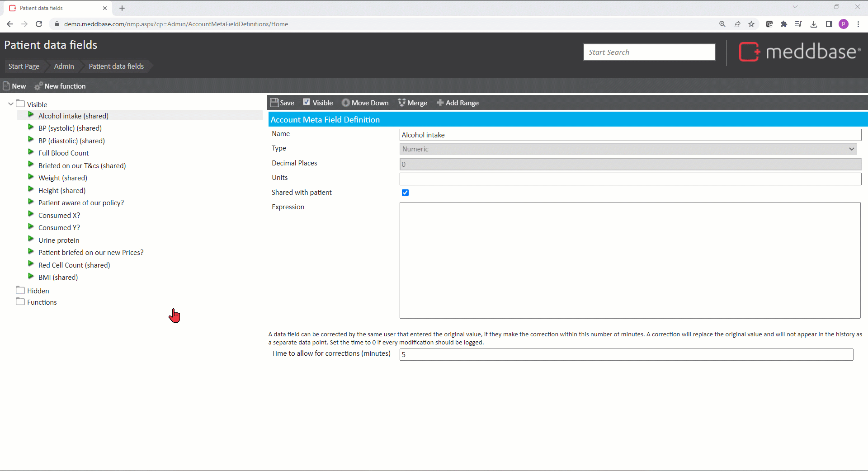Open the Type dropdown

[x=628, y=149]
